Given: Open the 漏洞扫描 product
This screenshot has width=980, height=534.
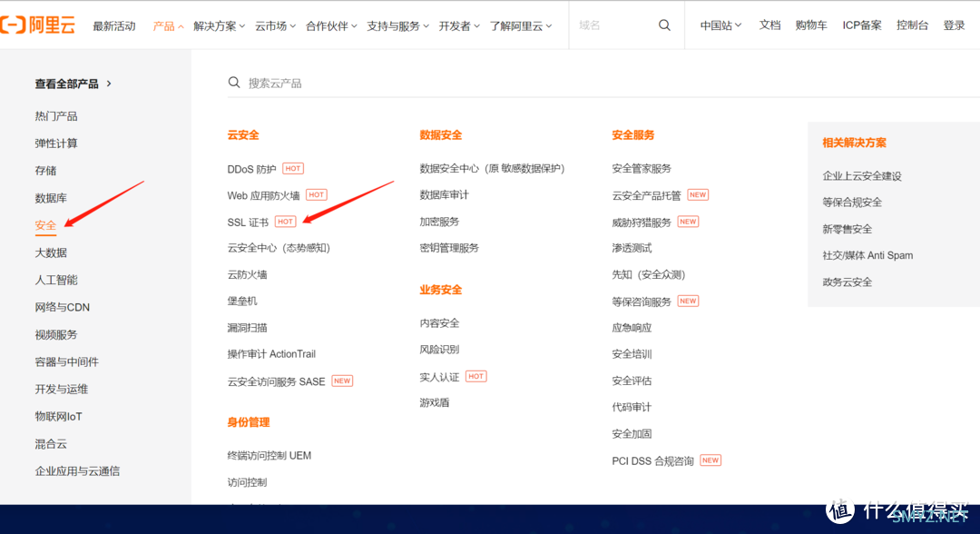Looking at the screenshot, I should (247, 328).
